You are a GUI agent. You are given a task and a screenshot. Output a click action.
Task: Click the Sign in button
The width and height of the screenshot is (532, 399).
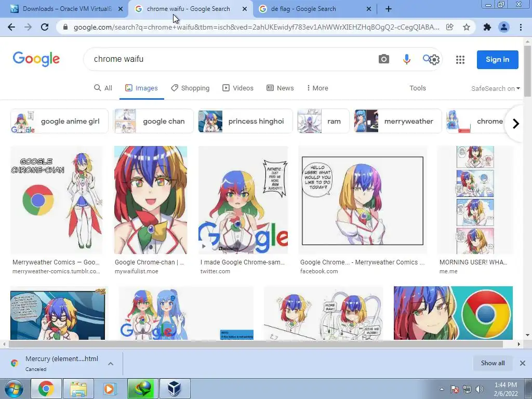[497, 59]
